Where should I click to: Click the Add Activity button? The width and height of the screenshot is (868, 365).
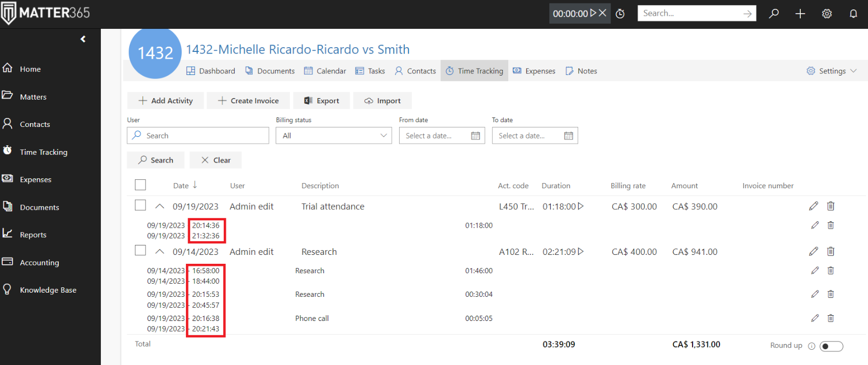(165, 101)
